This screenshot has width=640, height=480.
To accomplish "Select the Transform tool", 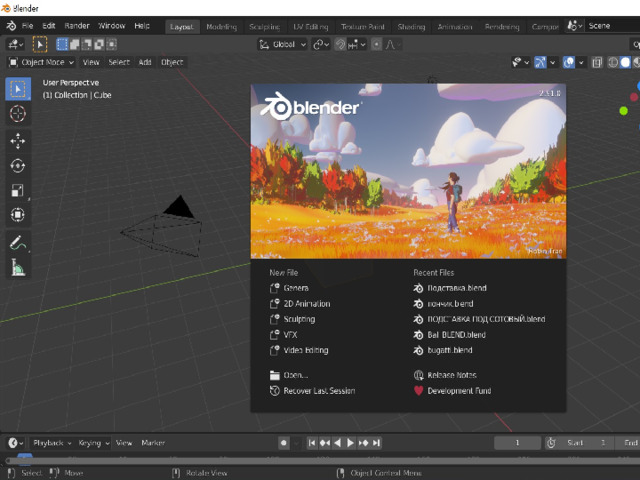I will tap(18, 215).
